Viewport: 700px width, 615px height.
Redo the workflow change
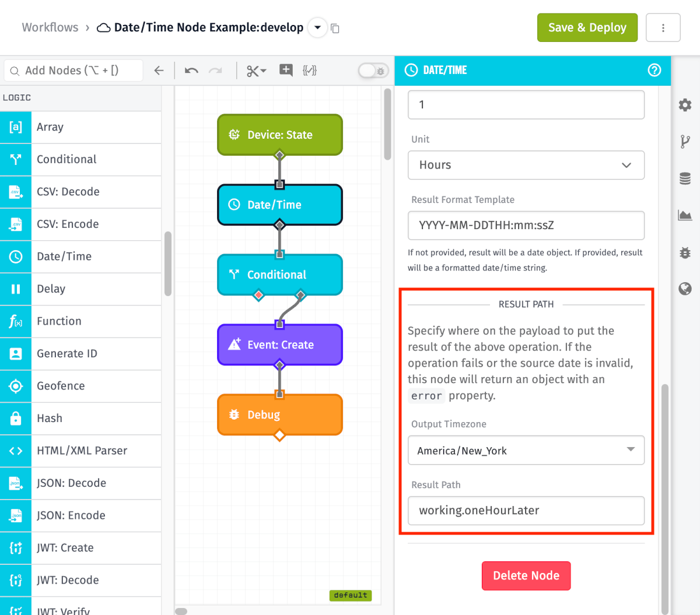216,71
